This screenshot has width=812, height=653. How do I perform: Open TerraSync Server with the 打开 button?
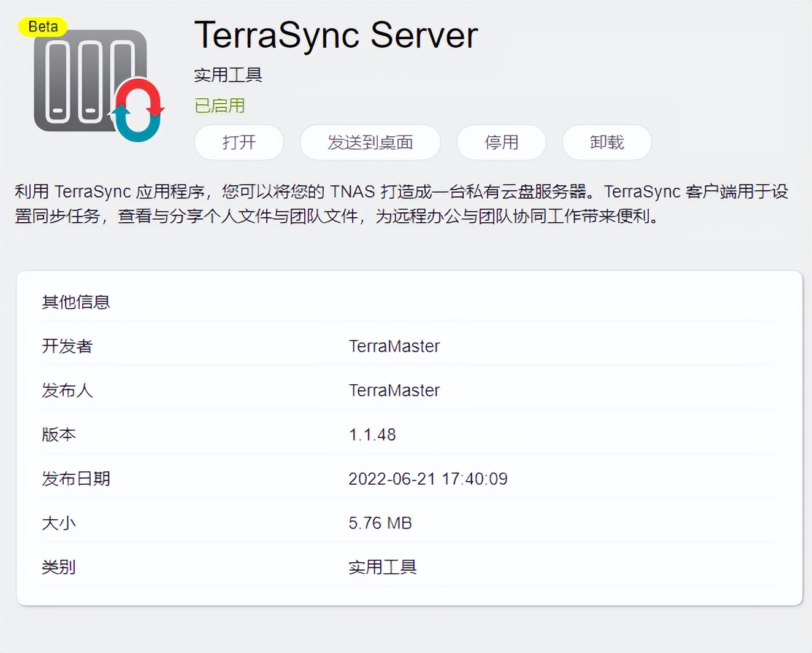tap(238, 142)
